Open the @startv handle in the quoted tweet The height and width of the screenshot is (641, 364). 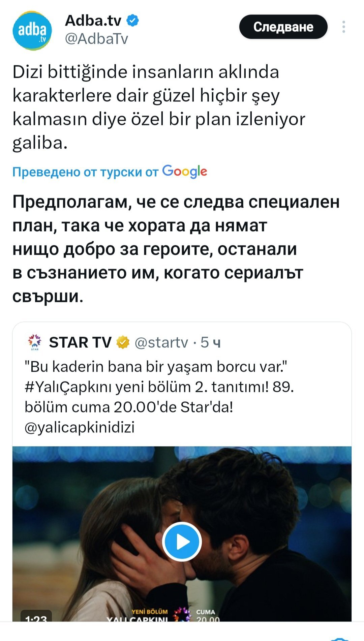click(161, 342)
